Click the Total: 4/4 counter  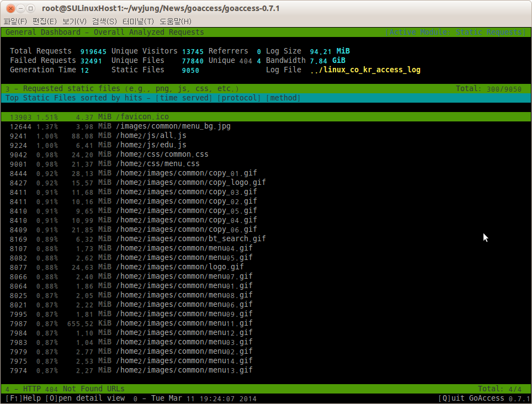[x=499, y=389]
